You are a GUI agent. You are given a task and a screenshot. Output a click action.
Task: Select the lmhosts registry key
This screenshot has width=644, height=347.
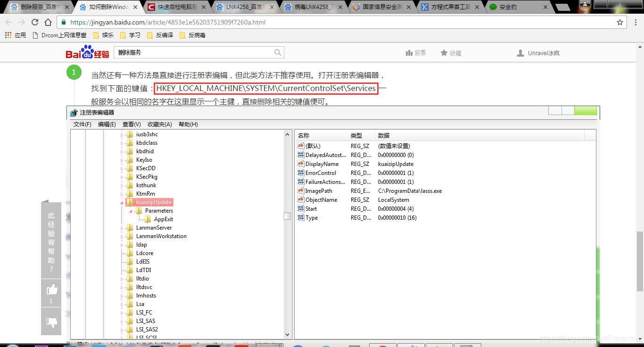click(x=146, y=296)
